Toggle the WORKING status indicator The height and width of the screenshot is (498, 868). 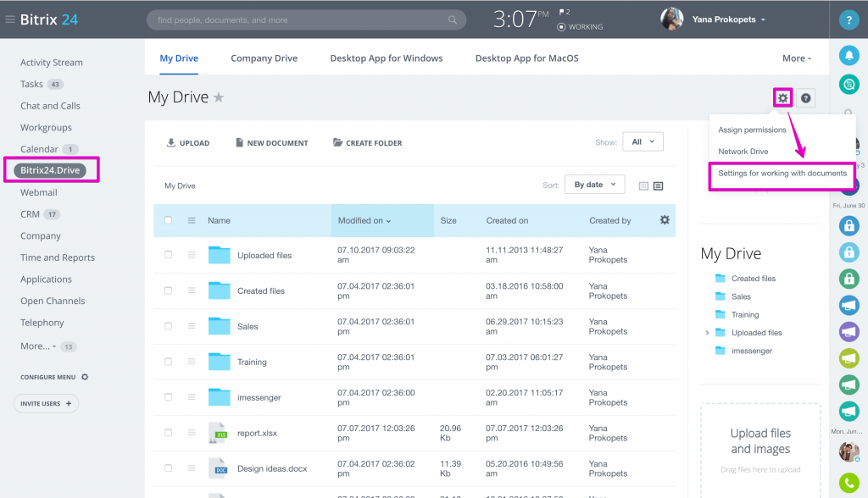pos(580,26)
